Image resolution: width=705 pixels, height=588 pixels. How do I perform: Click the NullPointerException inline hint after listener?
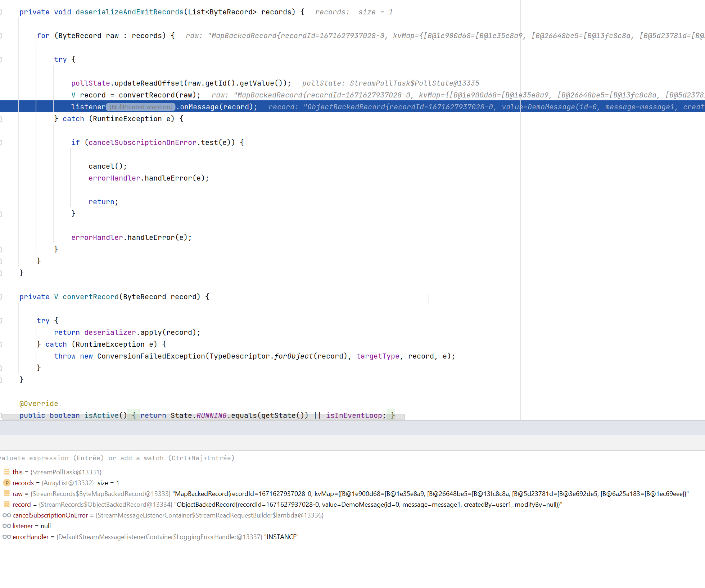point(141,107)
